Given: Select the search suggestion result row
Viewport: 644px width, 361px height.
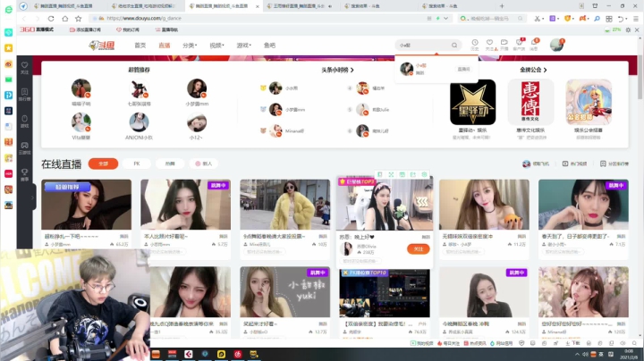Looking at the screenshot, I should coord(436,69).
